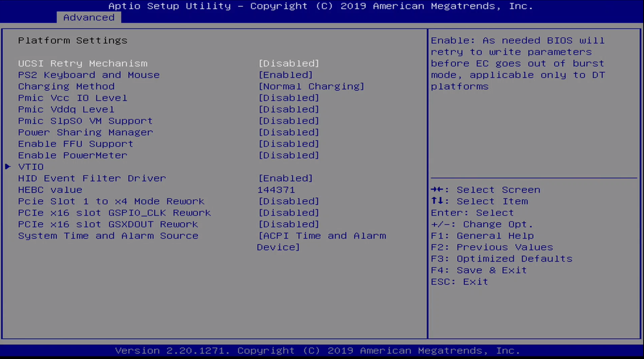Select Enable FFU Support label
Image resolution: width=644 pixels, height=359 pixels.
[76, 144]
